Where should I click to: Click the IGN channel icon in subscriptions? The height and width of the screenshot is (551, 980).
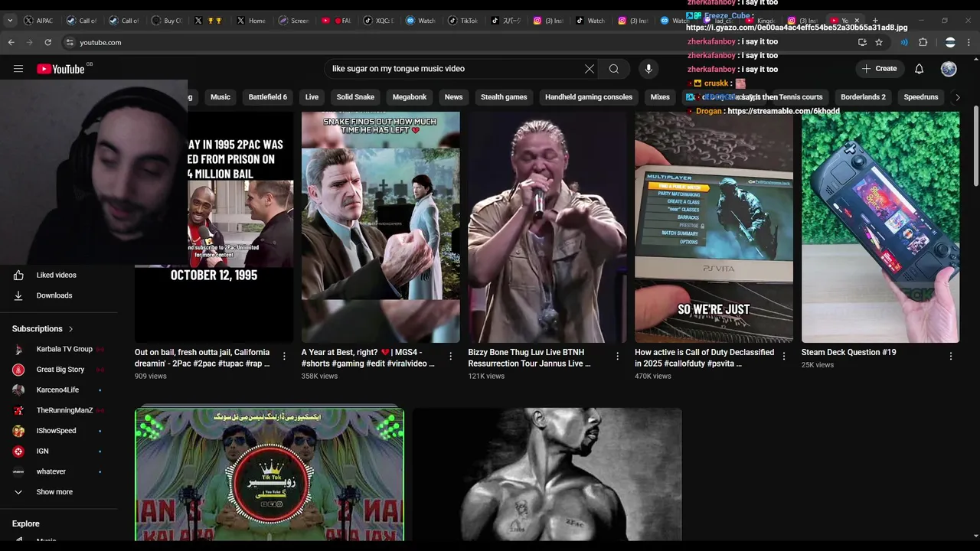pos(18,452)
